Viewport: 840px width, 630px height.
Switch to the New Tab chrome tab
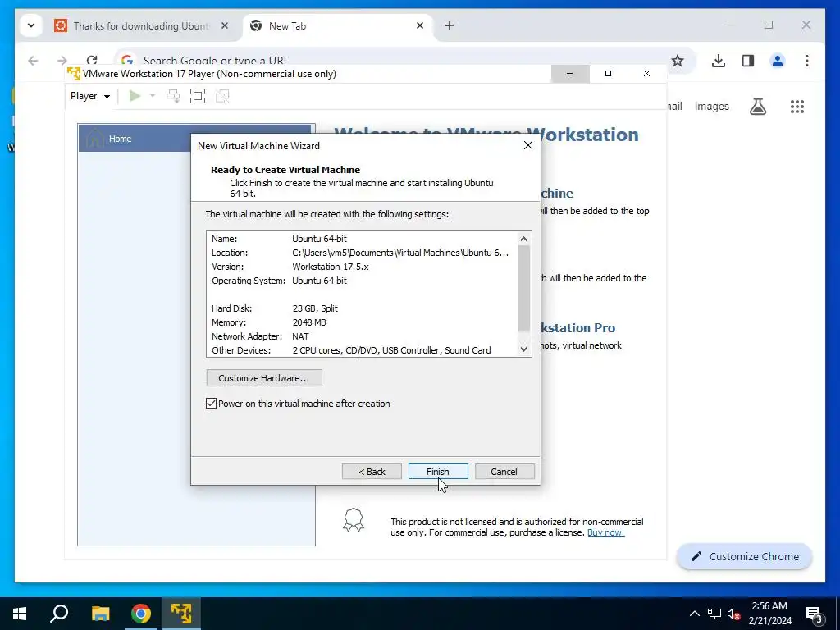(x=337, y=25)
